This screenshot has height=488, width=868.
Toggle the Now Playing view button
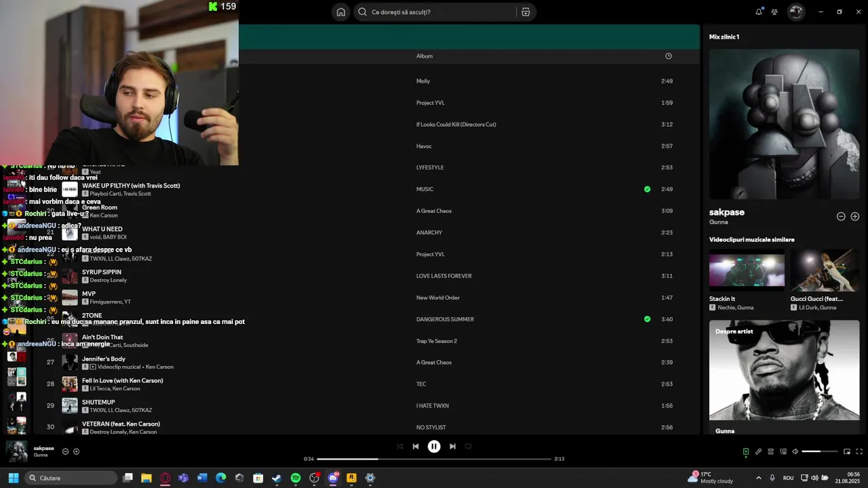coord(746,451)
